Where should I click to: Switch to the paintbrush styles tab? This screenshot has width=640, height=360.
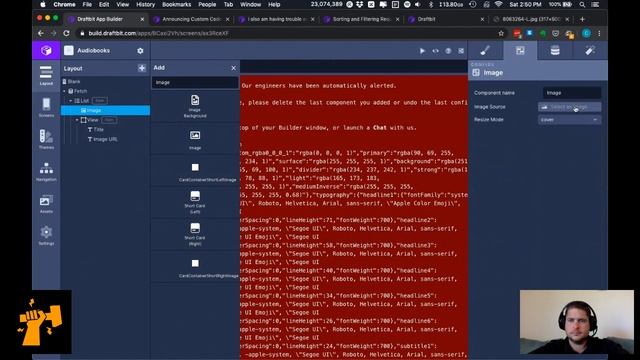485,50
